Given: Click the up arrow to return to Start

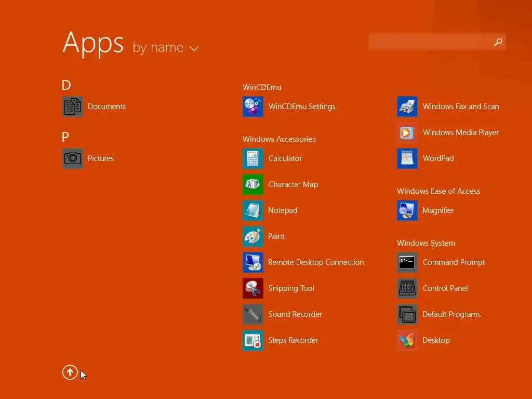Looking at the screenshot, I should click(x=70, y=372).
